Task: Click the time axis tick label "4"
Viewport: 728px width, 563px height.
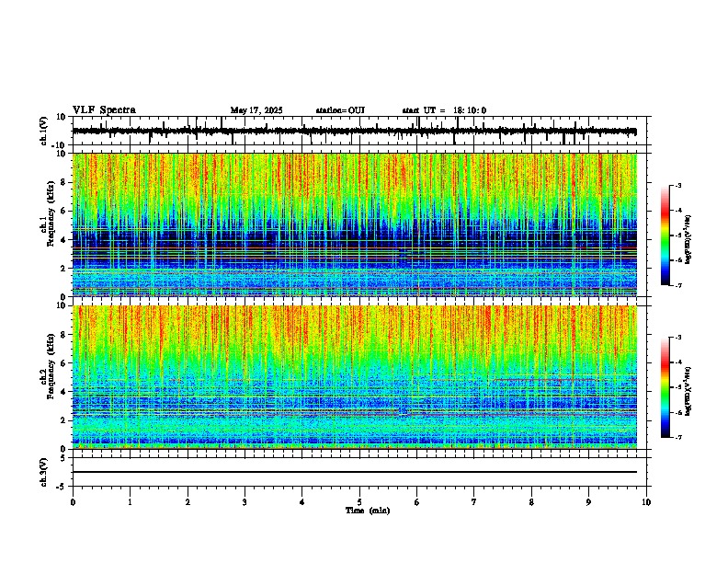Action: pyautogui.click(x=302, y=502)
